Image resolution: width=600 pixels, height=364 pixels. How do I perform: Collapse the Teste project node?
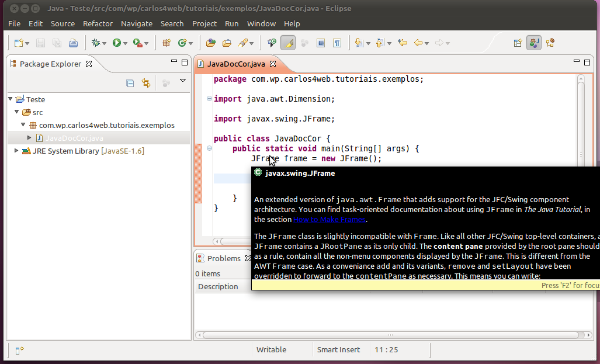tap(11, 99)
